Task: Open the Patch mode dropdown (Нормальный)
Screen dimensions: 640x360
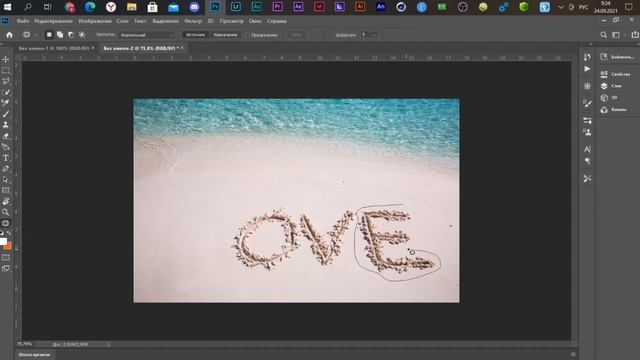Action: pos(146,35)
